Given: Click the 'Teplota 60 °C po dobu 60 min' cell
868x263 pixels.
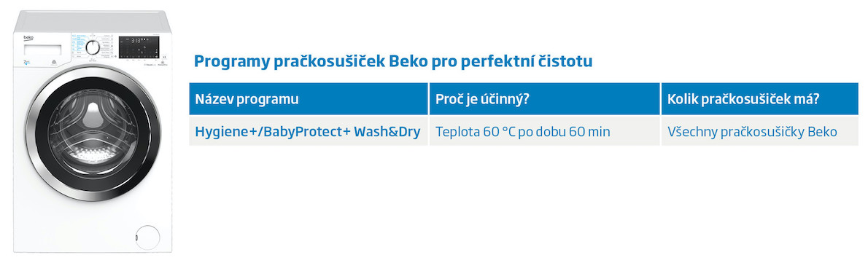Looking at the screenshot, I should [522, 132].
